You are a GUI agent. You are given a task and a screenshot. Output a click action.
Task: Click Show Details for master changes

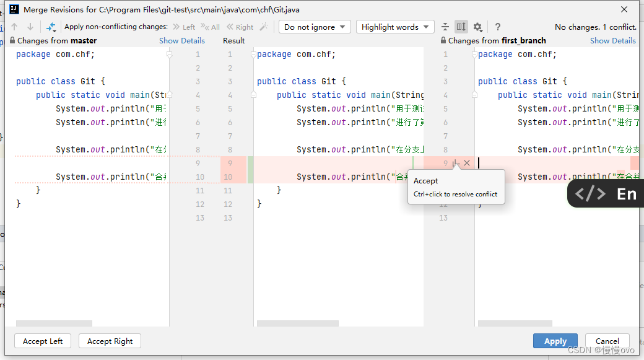182,41
